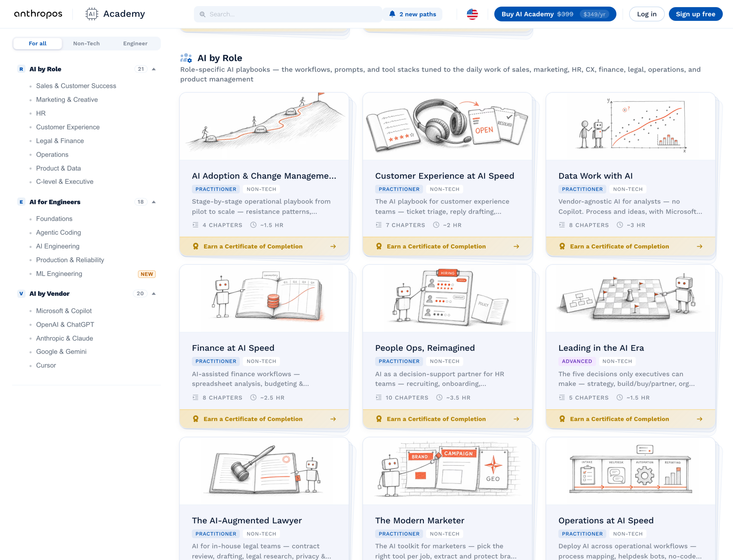Collapse the AI by Role sidebar section
Viewport: 733px width, 560px height.
pos(154,69)
